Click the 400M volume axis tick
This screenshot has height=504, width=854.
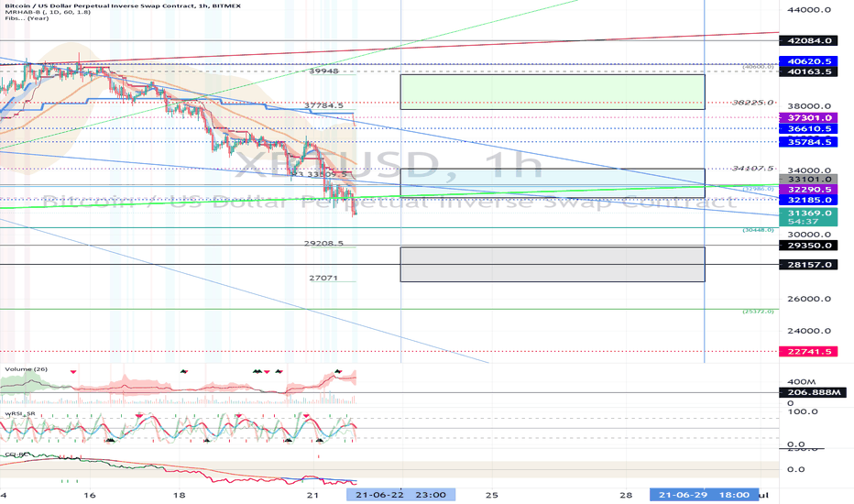(802, 382)
